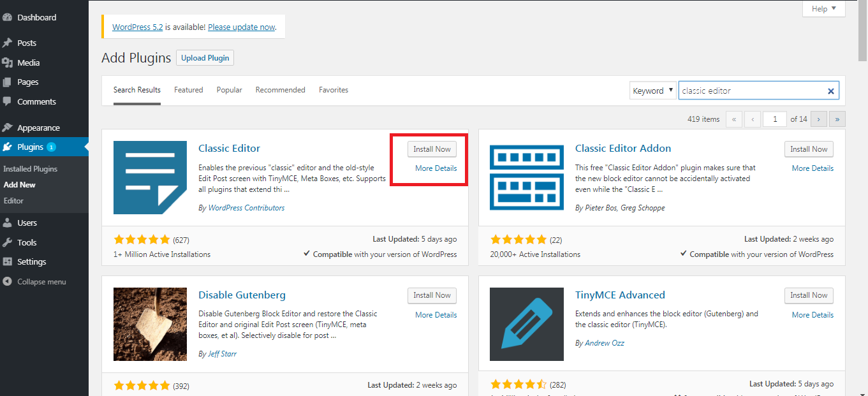
Task: Open plugin Editor submenu item
Action: [13, 201]
